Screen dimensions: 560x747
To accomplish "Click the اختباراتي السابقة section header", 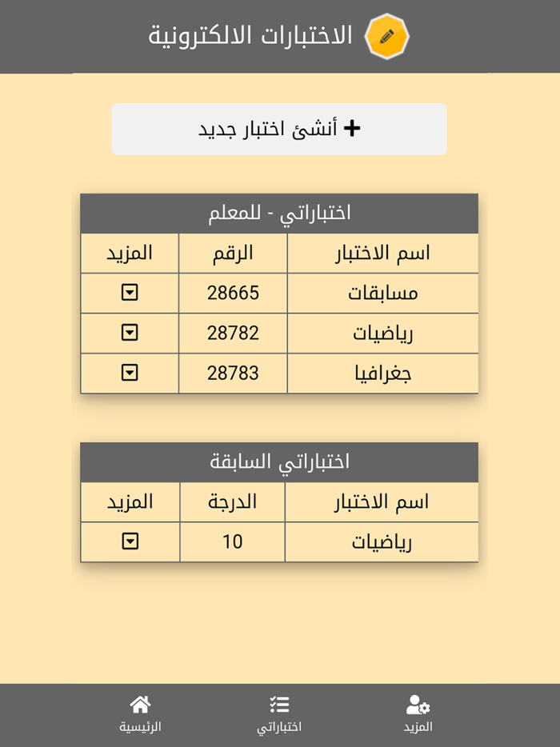I will (278, 462).
